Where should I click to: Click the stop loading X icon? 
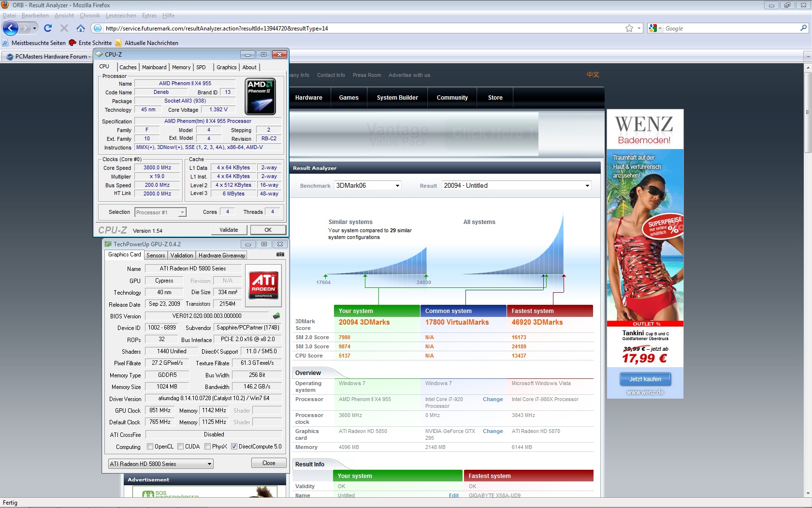click(x=64, y=28)
